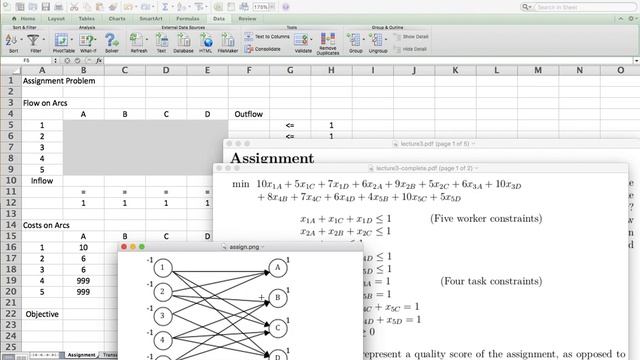Click the assign.png window title
The height and width of the screenshot is (360, 640).
coord(243,247)
